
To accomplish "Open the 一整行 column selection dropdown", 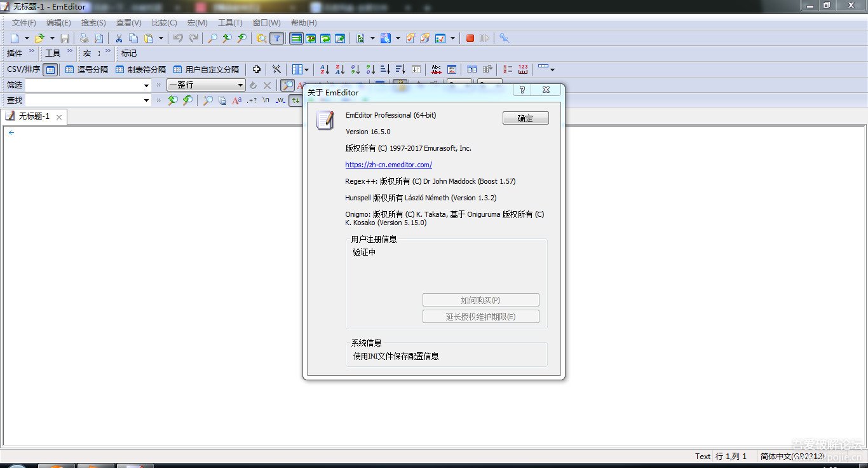I will click(240, 85).
